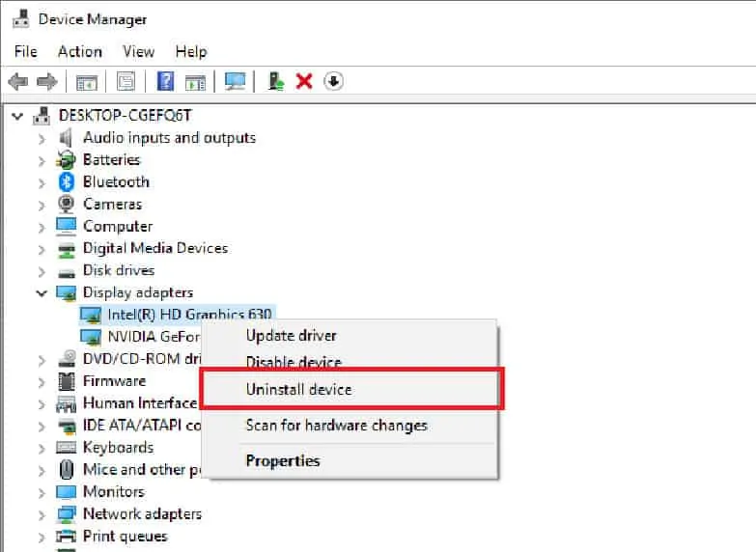Select the Monitors tree item label
This screenshot has height=552, width=756.
pos(114,492)
